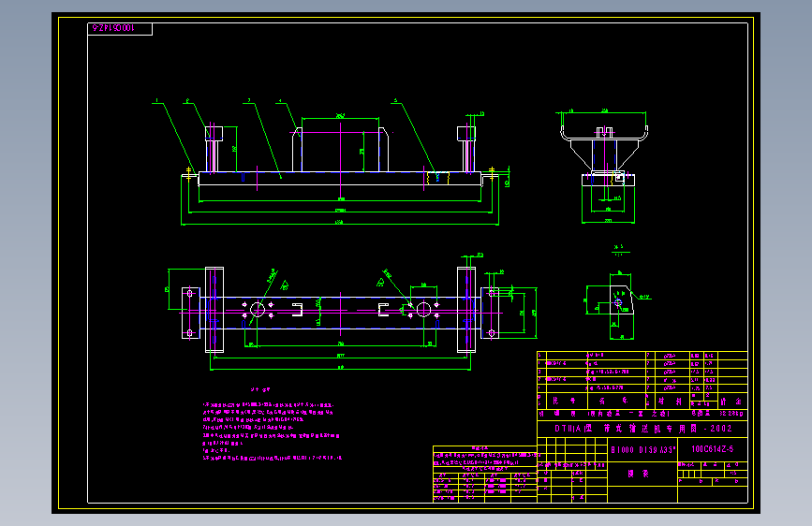Viewport: 812px width, 526px height.
Task: Click the 材料 column header in parts list
Action: click(x=670, y=401)
